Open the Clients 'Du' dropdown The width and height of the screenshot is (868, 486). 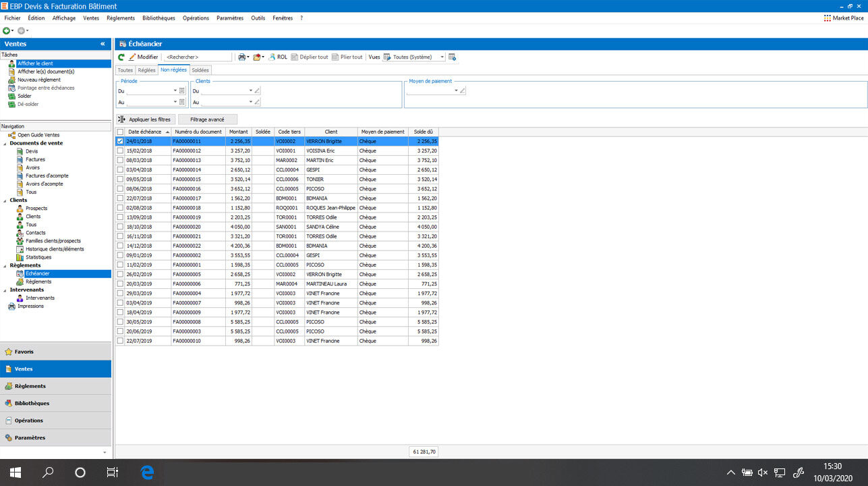[250, 90]
